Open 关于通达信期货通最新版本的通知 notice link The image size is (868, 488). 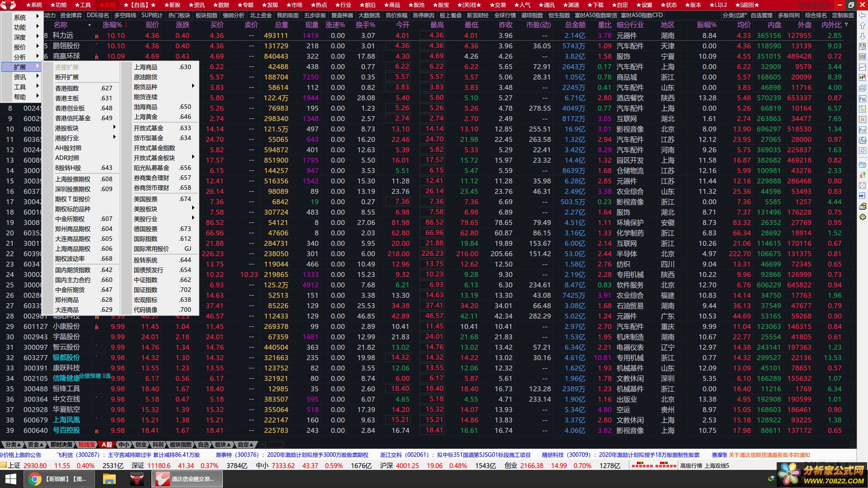pos(769,455)
